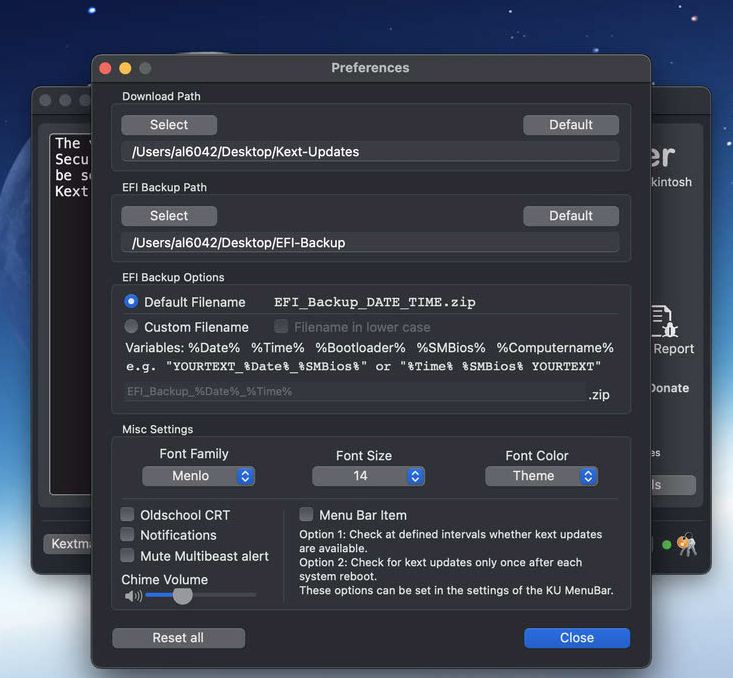Click the EFI Backup Path text field

(x=370, y=243)
